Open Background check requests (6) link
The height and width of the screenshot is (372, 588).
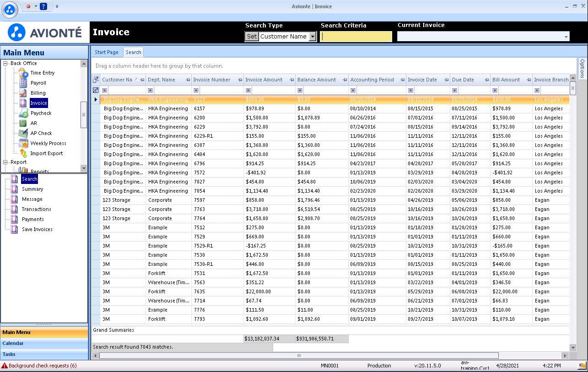pos(43,366)
